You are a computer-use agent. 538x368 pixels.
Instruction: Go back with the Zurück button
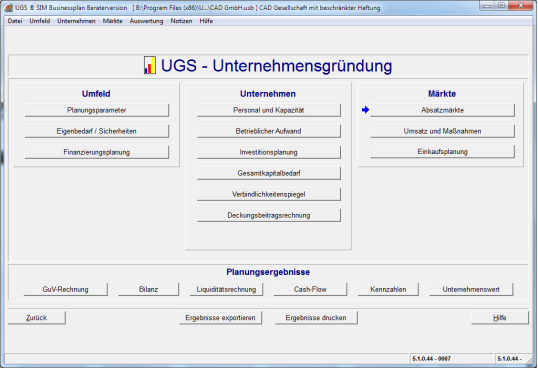[x=37, y=318]
